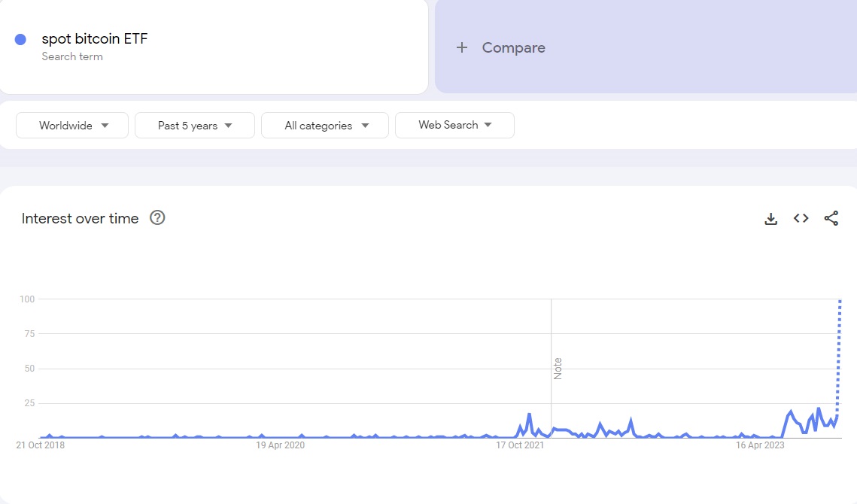The image size is (857, 504).
Task: Open the All categories dropdown
Action: (324, 125)
